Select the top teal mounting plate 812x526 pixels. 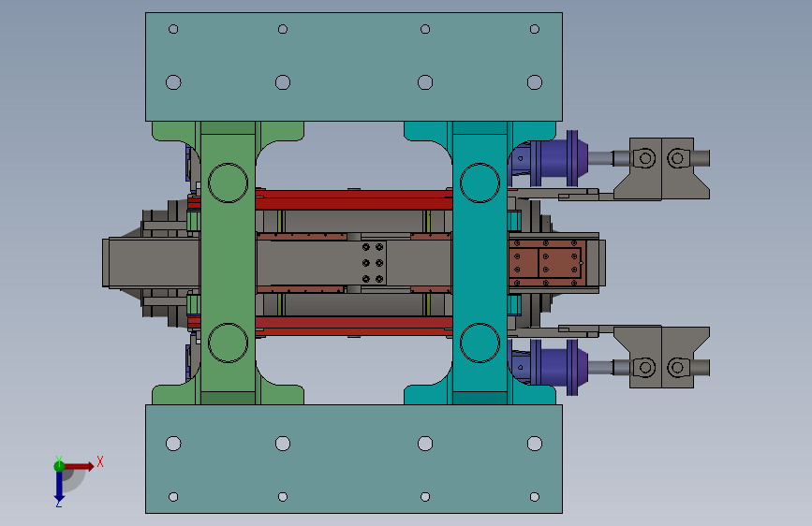pyautogui.click(x=354, y=66)
